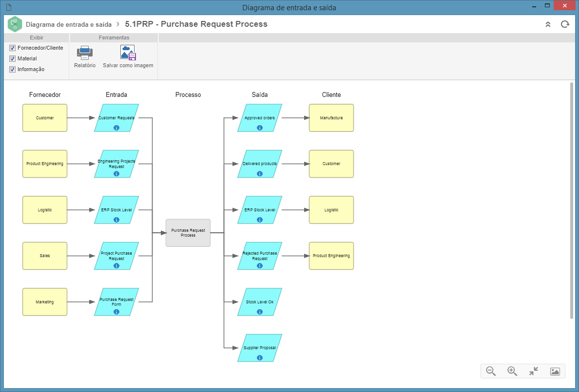Select the Marketing supplier box

45,302
